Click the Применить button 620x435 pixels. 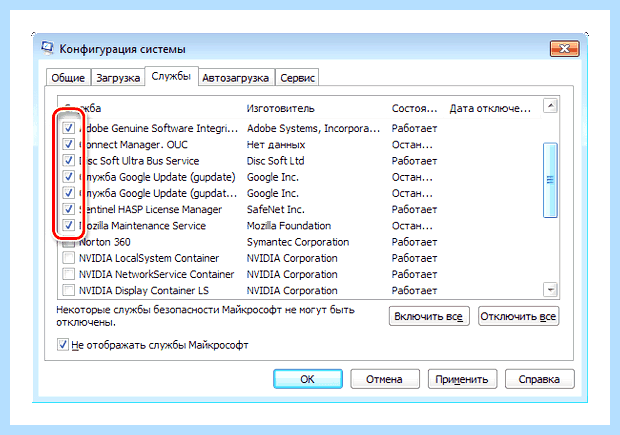tap(462, 379)
